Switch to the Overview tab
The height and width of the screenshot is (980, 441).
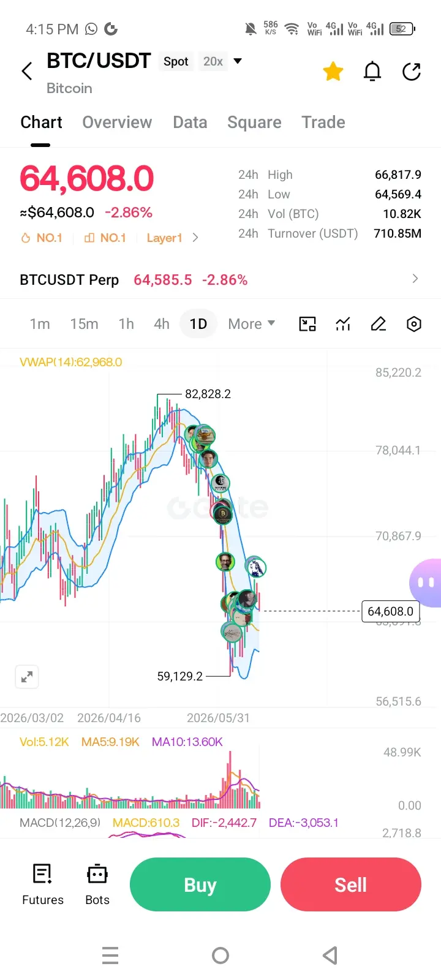117,123
